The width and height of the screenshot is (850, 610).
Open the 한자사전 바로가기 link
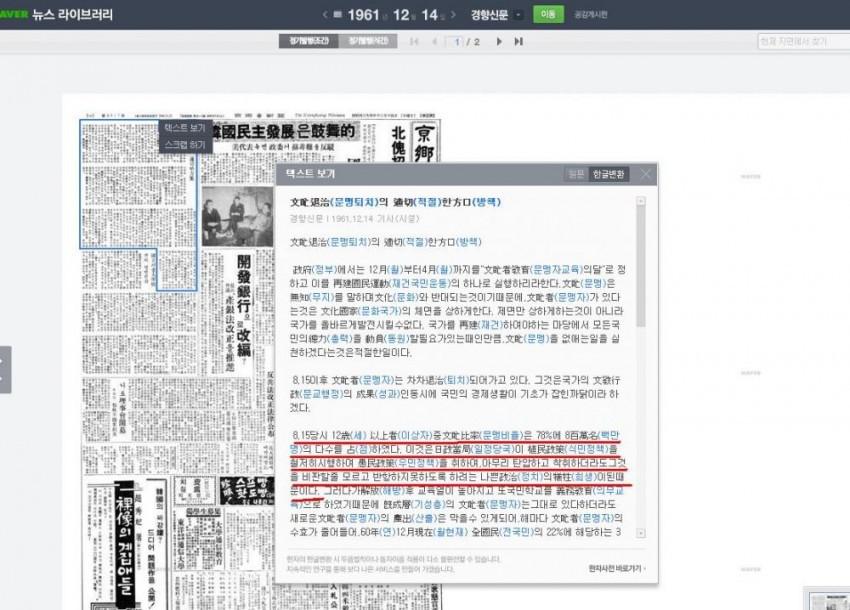616,568
